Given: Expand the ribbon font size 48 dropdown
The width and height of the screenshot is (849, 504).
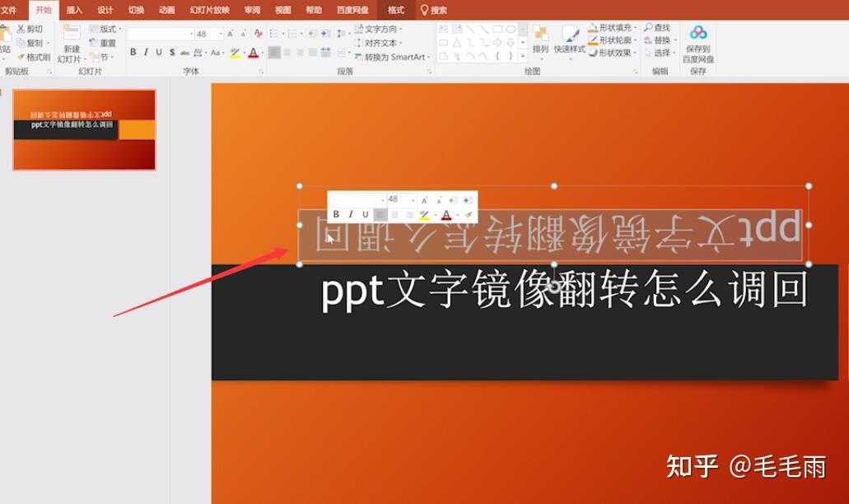Looking at the screenshot, I should click(x=221, y=34).
